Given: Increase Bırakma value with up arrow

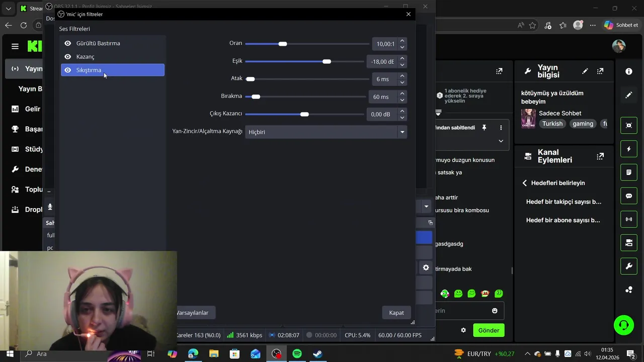Looking at the screenshot, I should coord(402,94).
